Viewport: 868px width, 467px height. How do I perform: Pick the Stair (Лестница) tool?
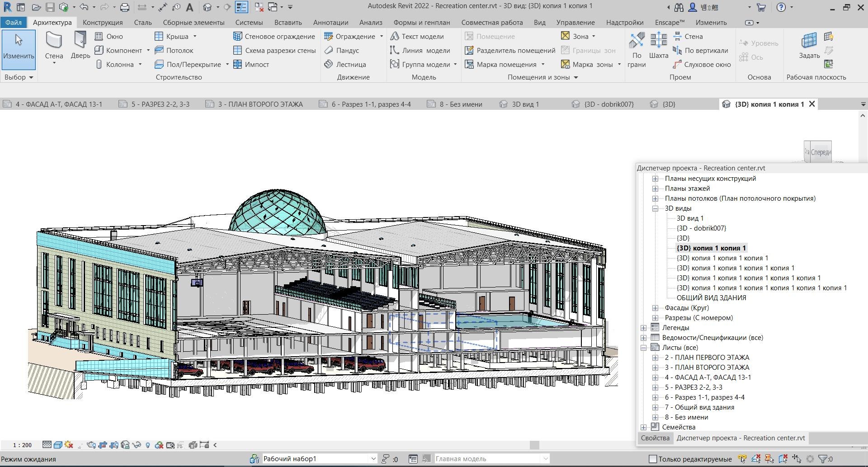click(345, 64)
